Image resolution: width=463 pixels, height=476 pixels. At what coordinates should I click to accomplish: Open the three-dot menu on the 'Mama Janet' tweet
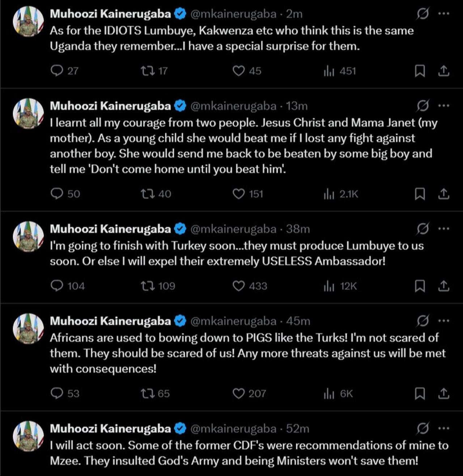coord(444,105)
